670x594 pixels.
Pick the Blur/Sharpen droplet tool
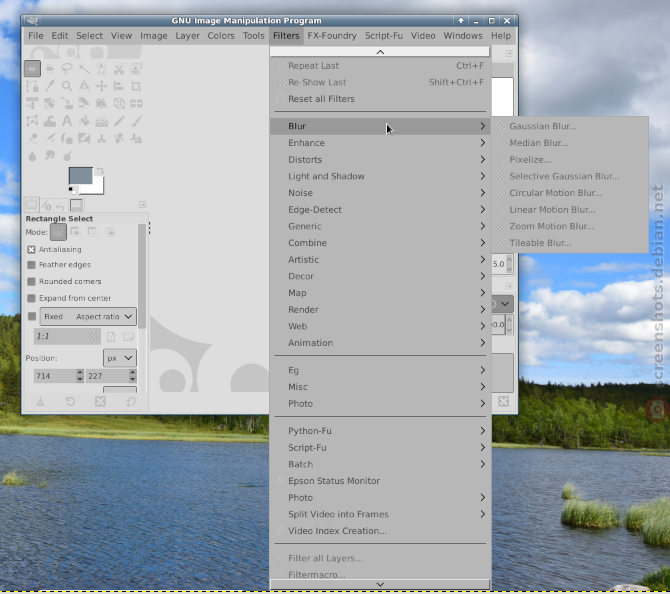32,156
